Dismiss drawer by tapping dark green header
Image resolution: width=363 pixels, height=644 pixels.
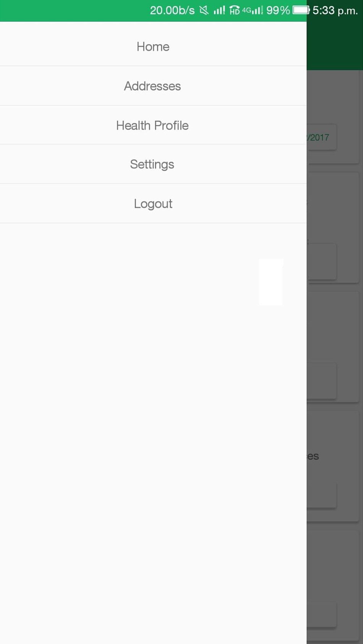335,45
